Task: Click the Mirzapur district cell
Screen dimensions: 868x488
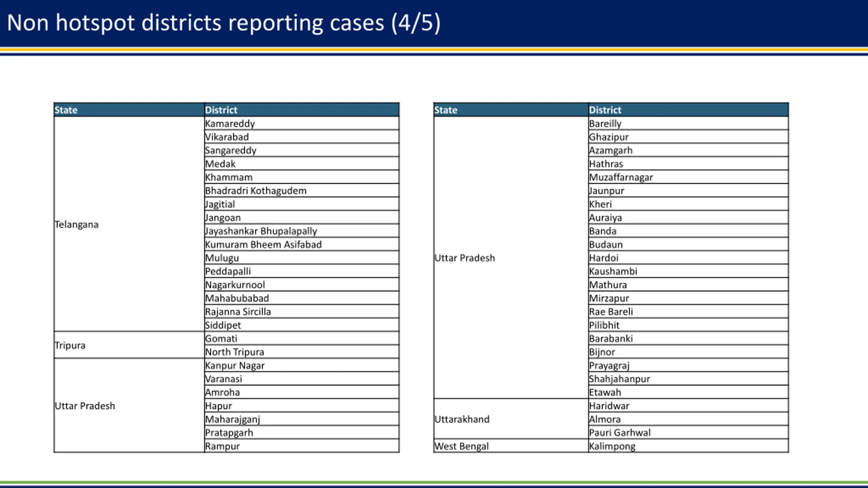Action: point(689,298)
